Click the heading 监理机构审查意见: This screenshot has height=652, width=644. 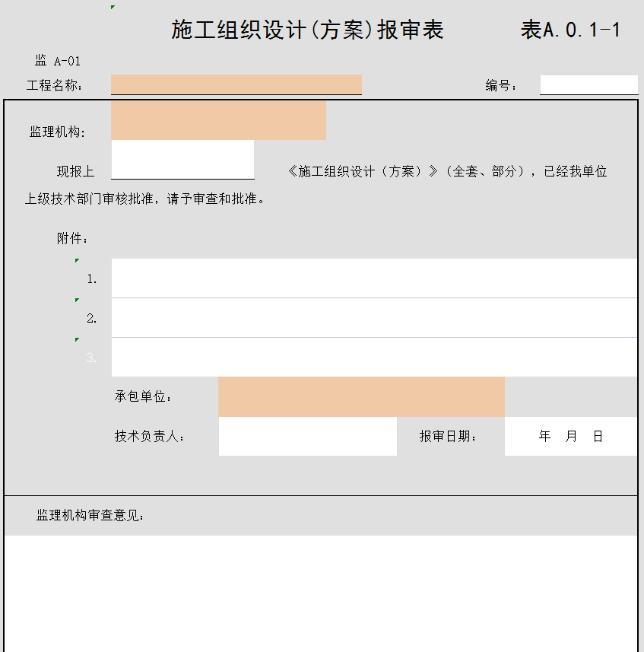[90, 515]
